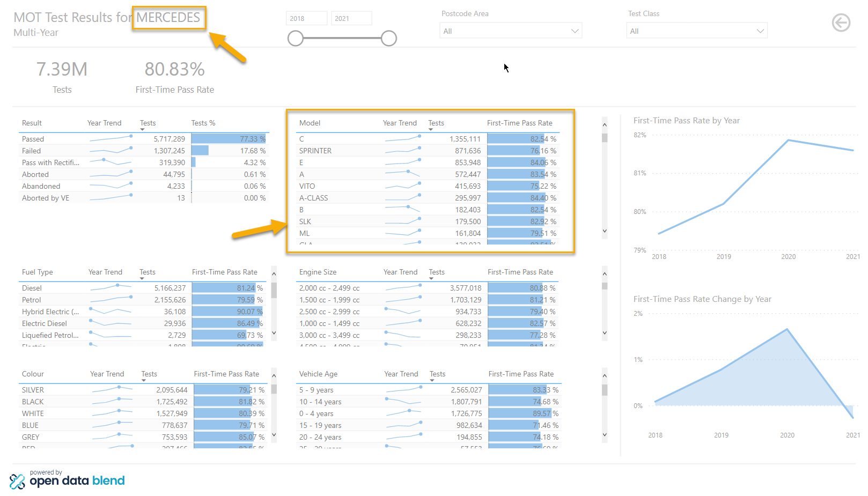Sort Model table by Tests header
This screenshot has width=868, height=496.
click(x=436, y=123)
